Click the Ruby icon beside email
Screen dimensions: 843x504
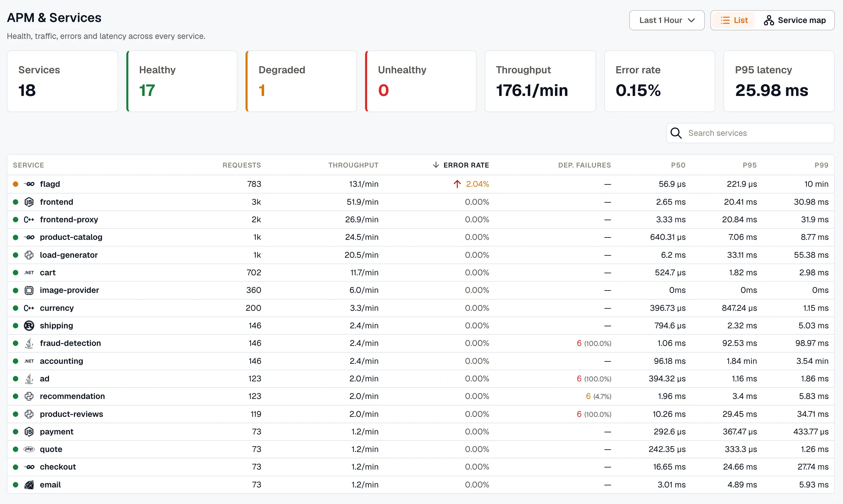(x=29, y=485)
